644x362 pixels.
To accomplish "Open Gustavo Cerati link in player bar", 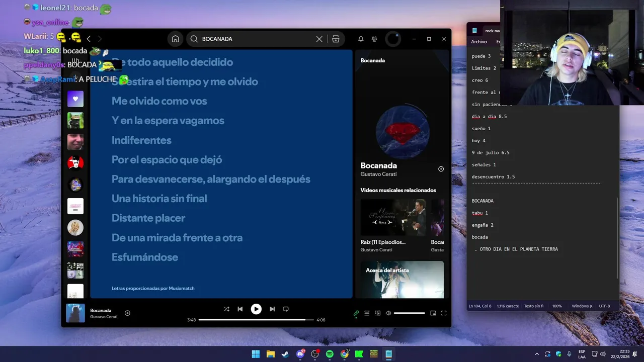I will (x=104, y=317).
